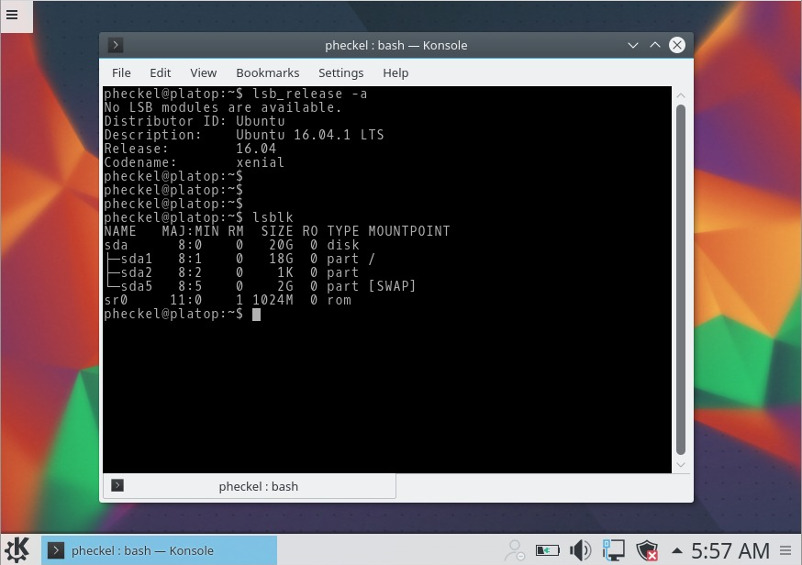The image size is (802, 565).
Task: Open the Edit menu
Action: pos(160,73)
